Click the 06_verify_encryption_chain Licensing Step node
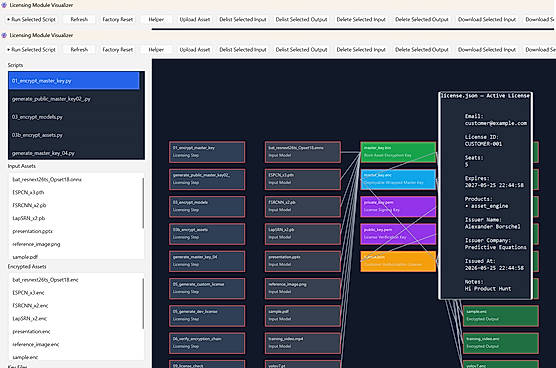This screenshot has height=368, width=556. (207, 343)
